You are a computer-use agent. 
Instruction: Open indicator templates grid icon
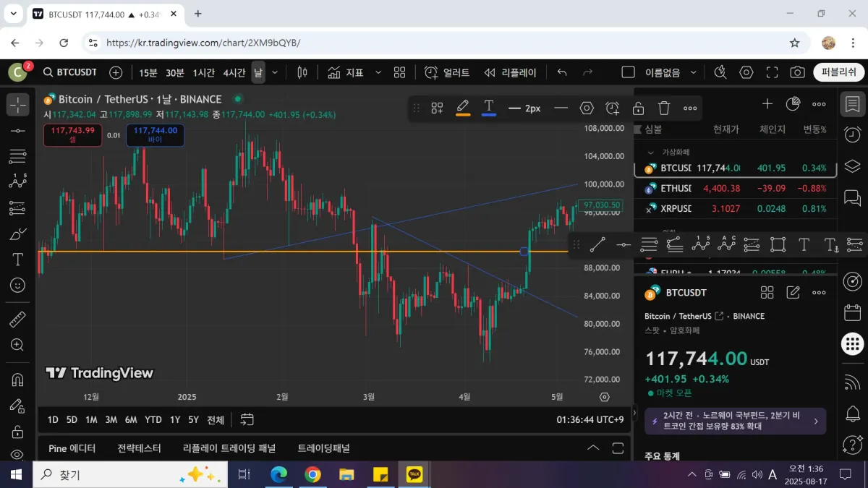click(x=399, y=72)
